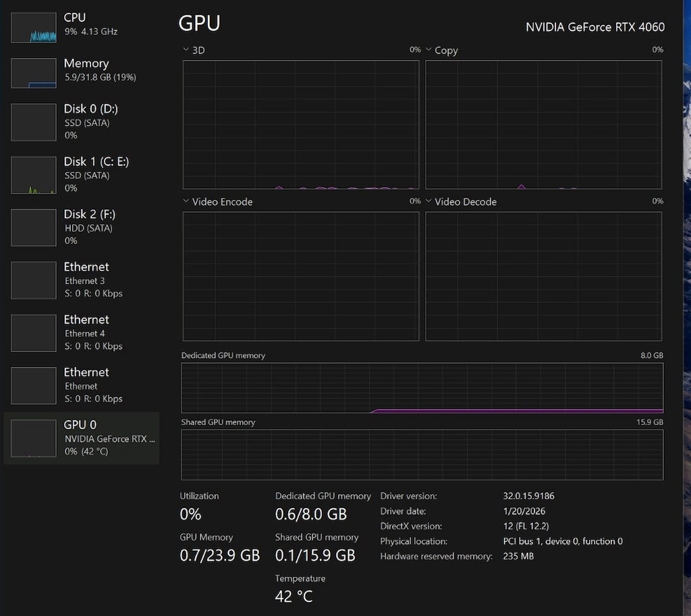Click the 235 MB hardware reserved value

pos(518,556)
